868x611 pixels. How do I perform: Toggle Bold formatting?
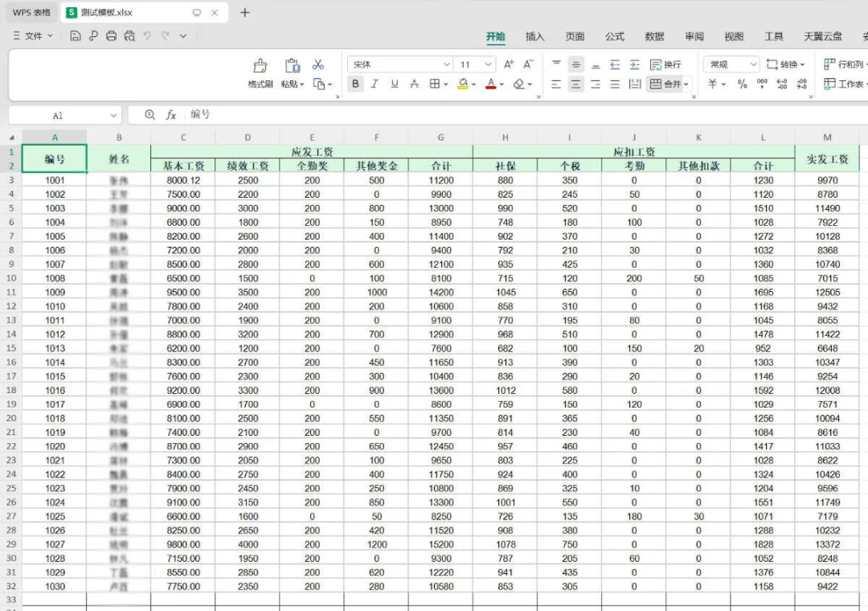(x=355, y=84)
